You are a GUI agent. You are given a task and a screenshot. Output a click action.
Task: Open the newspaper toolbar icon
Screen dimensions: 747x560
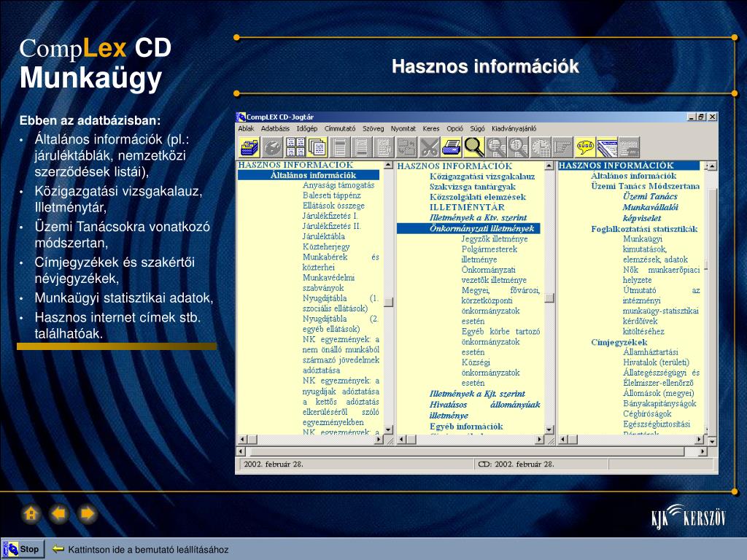(x=608, y=147)
